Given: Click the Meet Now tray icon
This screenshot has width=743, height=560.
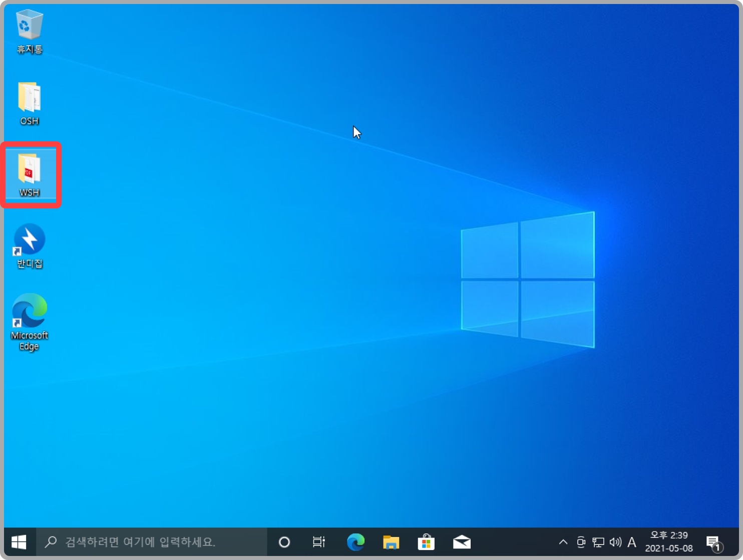Looking at the screenshot, I should [581, 542].
